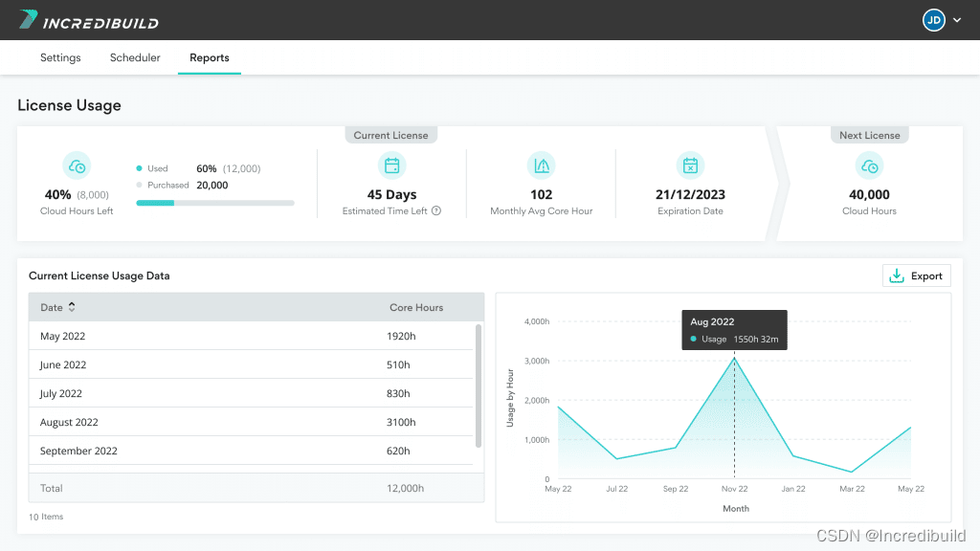
Task: Click the chart peak data point
Action: (x=734, y=358)
